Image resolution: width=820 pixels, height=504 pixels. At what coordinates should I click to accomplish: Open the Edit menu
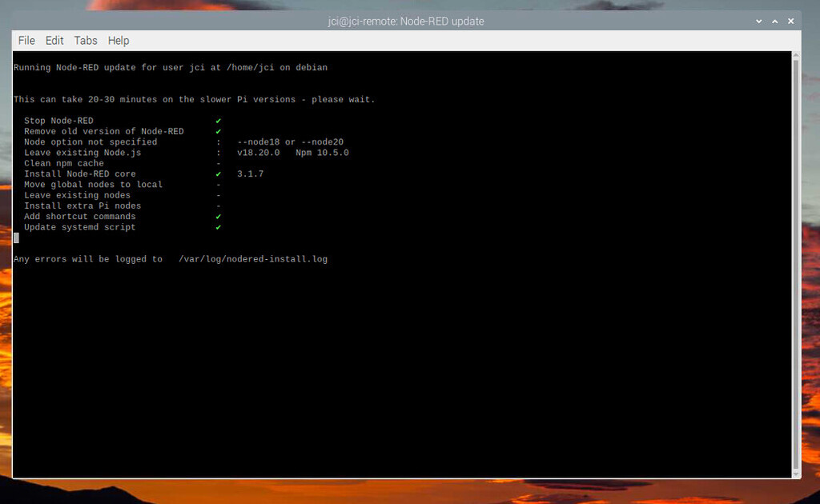point(54,40)
